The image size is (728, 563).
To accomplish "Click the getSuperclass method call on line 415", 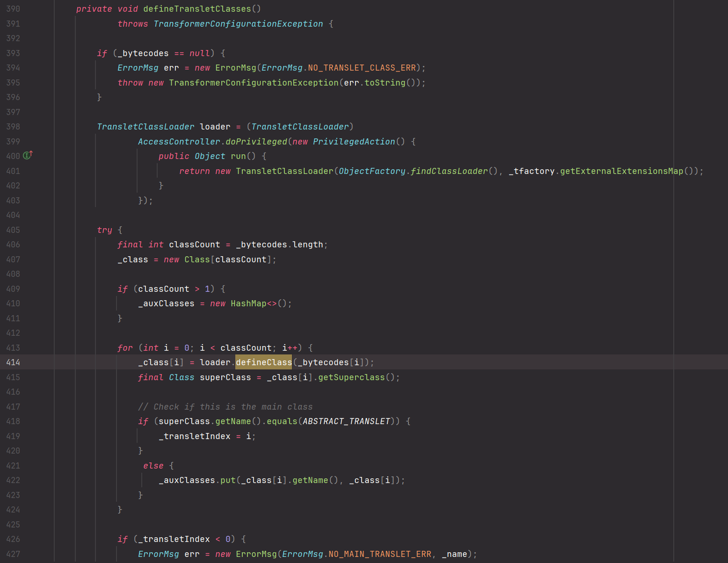I will click(351, 377).
